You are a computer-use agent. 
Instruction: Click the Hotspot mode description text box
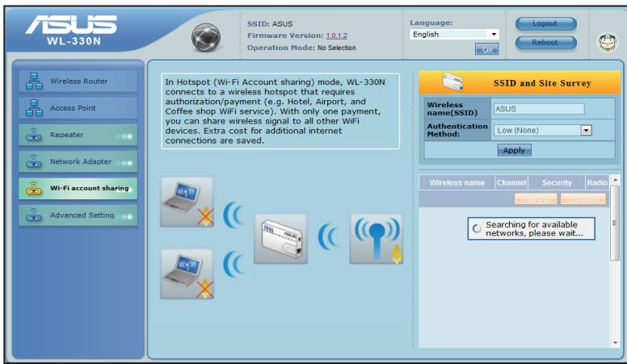pos(280,111)
